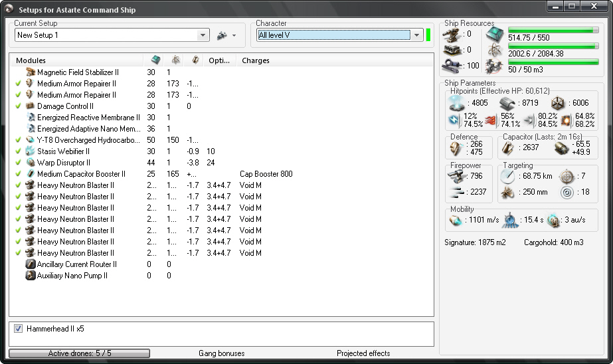Click the max locked targets icon showing 7

point(567,177)
